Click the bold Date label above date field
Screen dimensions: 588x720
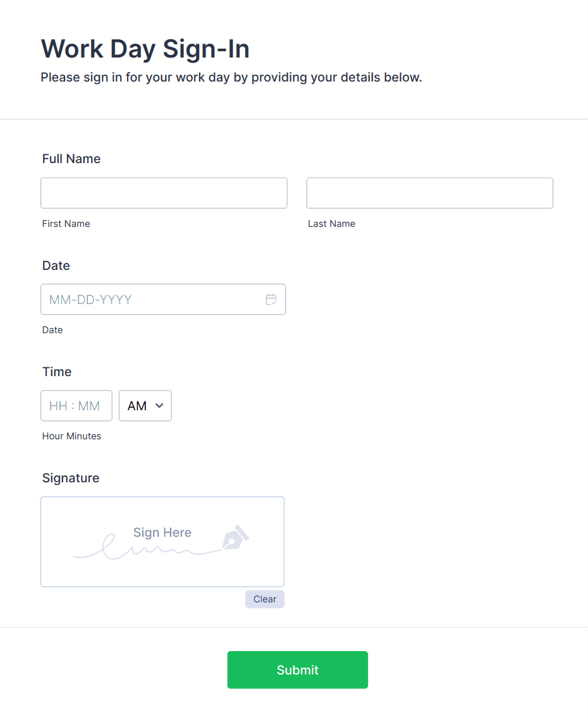point(56,265)
